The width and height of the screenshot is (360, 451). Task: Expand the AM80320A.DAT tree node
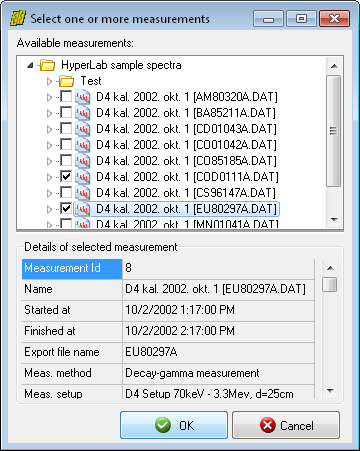coord(49,97)
